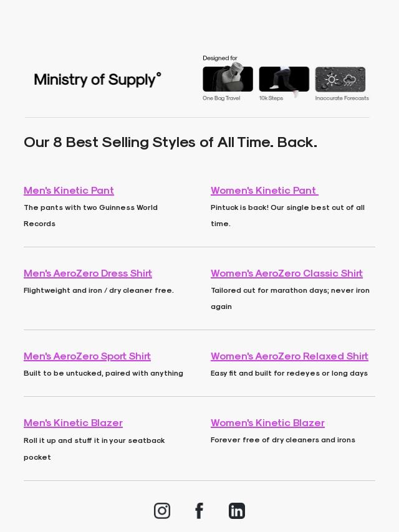
Task: Visit Men's AeroZero Dress Shirt link
Action: tap(88, 273)
